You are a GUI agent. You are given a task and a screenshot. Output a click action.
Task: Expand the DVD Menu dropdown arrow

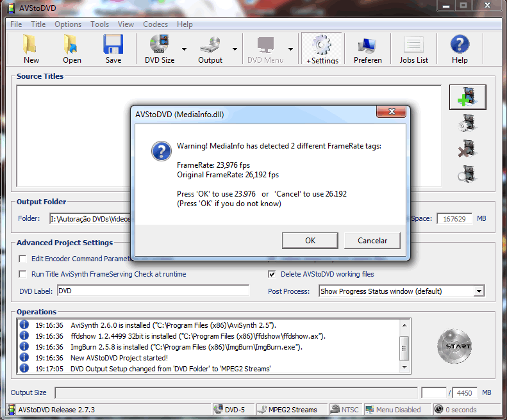pyautogui.click(x=291, y=49)
